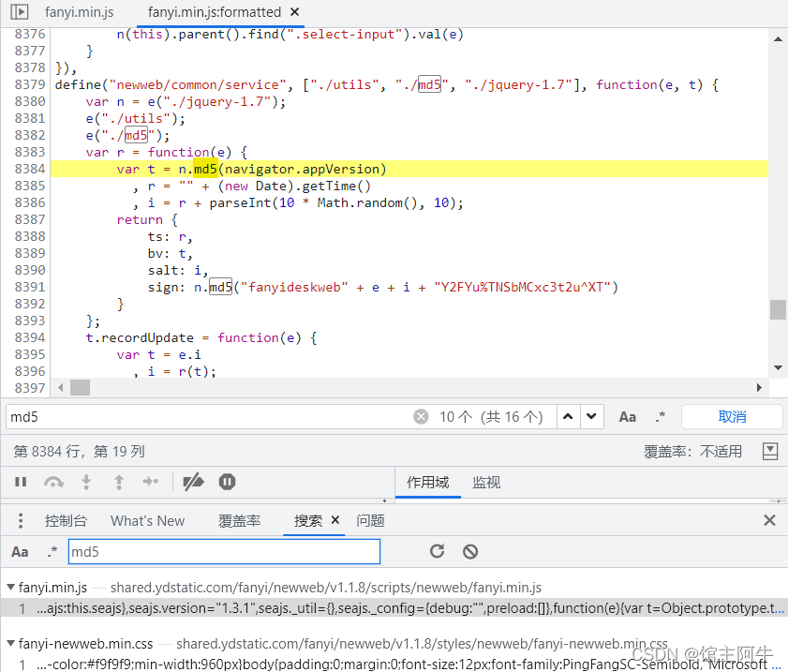Viewport: 788px width, 672px height.
Task: Close the fanyi.min.js:formatted tab
Action: tap(295, 11)
